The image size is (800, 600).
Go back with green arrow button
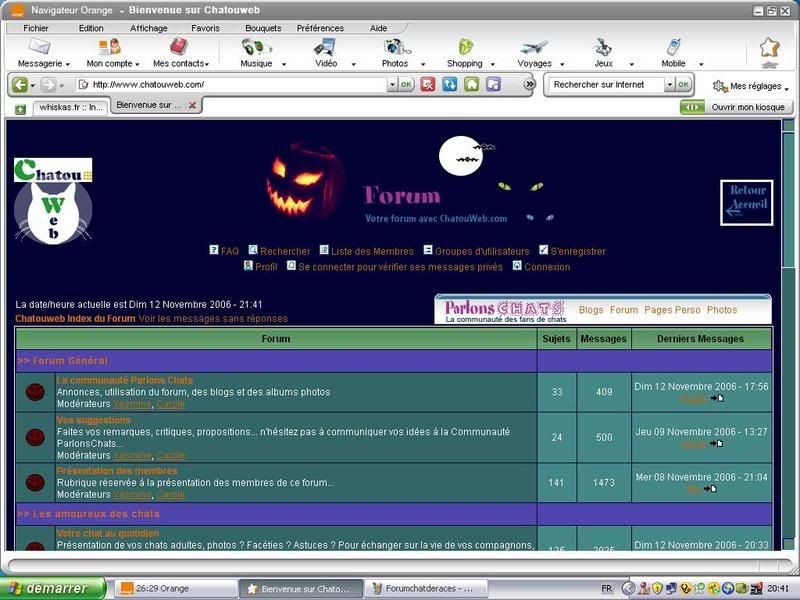(20, 84)
